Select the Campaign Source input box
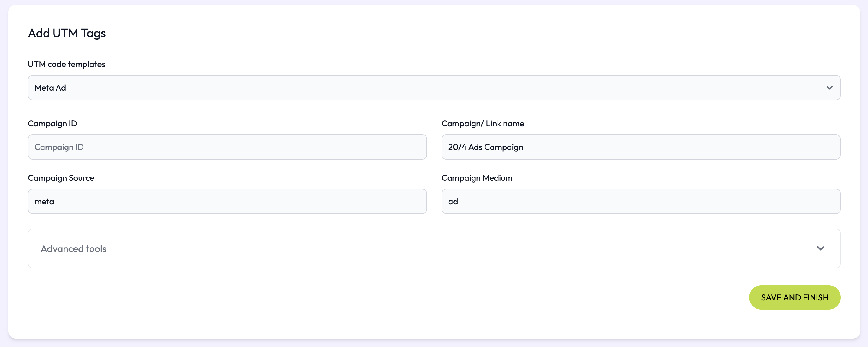Screen dimensions: 868x347 click(227, 202)
